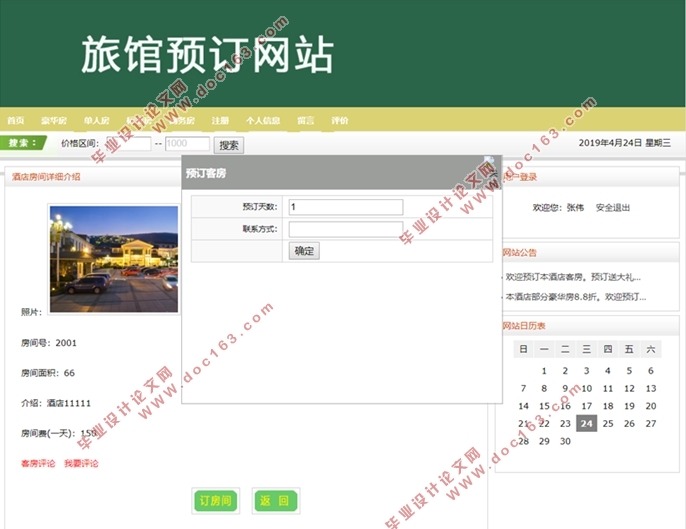Click the 搜索 search button

(x=229, y=145)
